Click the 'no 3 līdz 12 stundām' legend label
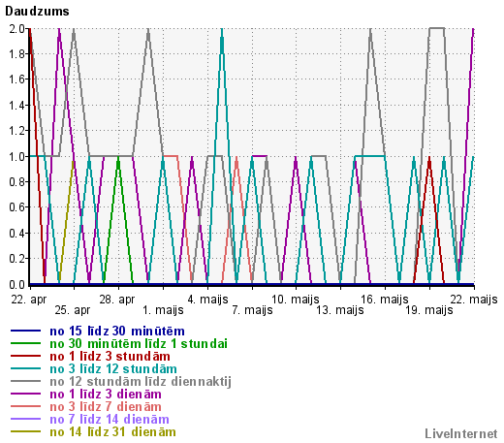This screenshot has width=504, height=443. (x=113, y=368)
